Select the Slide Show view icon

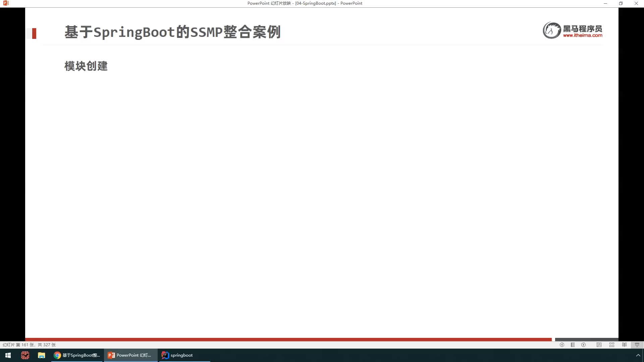637,345
